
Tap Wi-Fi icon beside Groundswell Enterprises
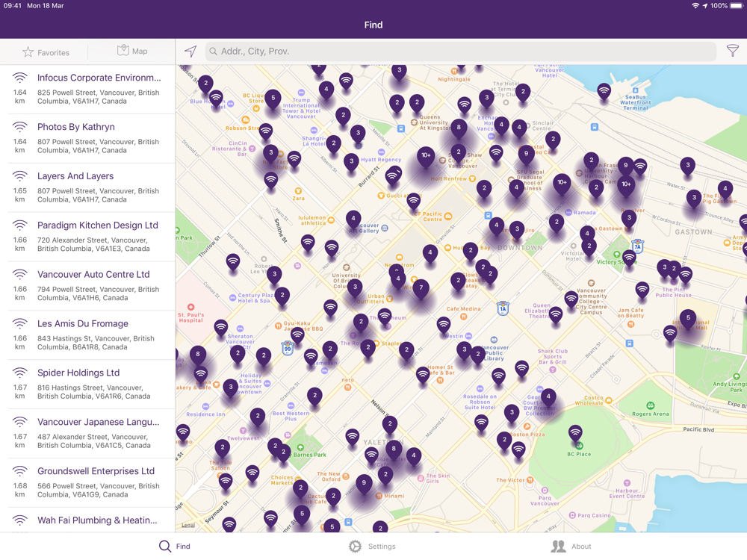20,470
